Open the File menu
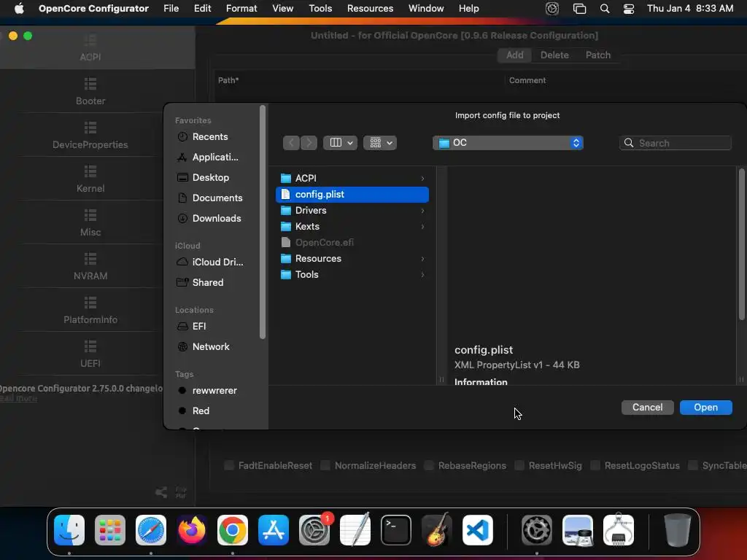The width and height of the screenshot is (747, 560). coord(171,9)
